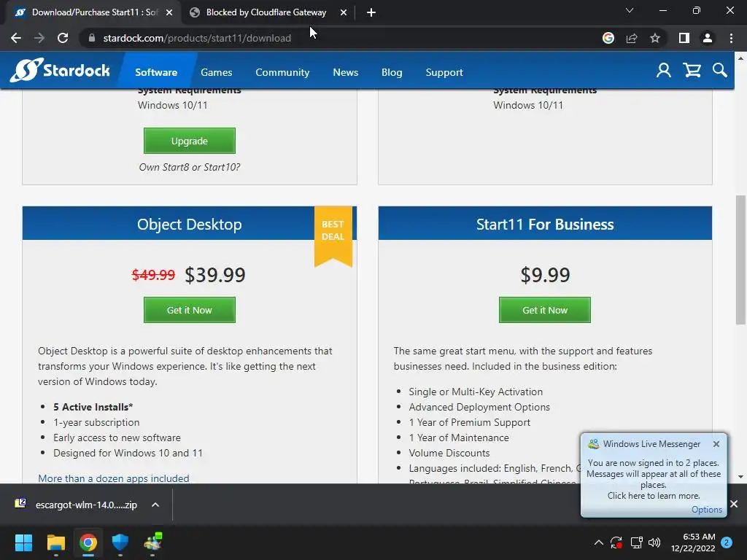Screen dimensions: 747x560
Task: Click the site search magnifier icon
Action: click(720, 71)
